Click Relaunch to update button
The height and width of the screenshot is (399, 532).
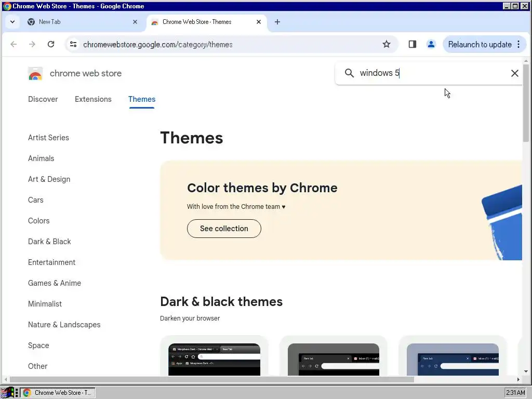(x=480, y=45)
